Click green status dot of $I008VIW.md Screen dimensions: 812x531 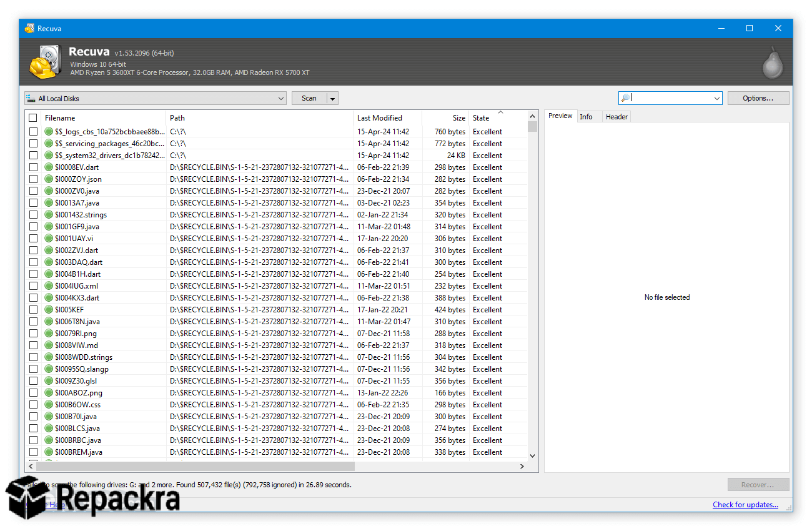49,345
